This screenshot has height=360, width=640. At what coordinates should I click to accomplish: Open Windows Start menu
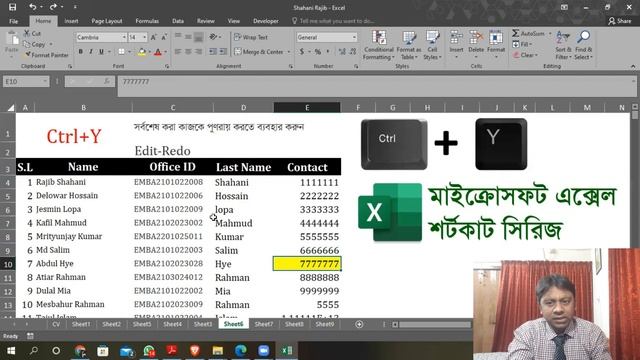click(x=11, y=351)
